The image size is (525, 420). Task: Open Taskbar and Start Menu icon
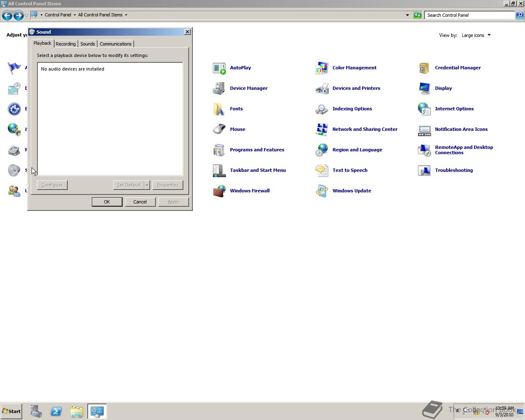(219, 171)
